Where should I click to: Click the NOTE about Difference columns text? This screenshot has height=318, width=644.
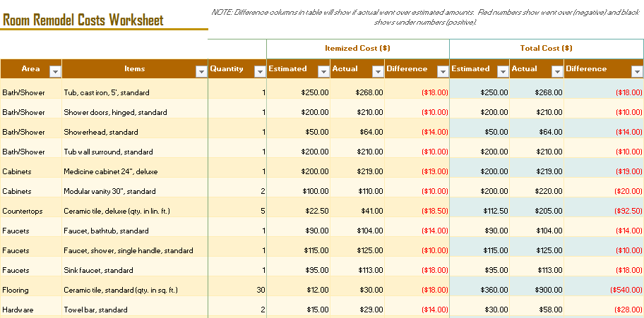point(426,17)
